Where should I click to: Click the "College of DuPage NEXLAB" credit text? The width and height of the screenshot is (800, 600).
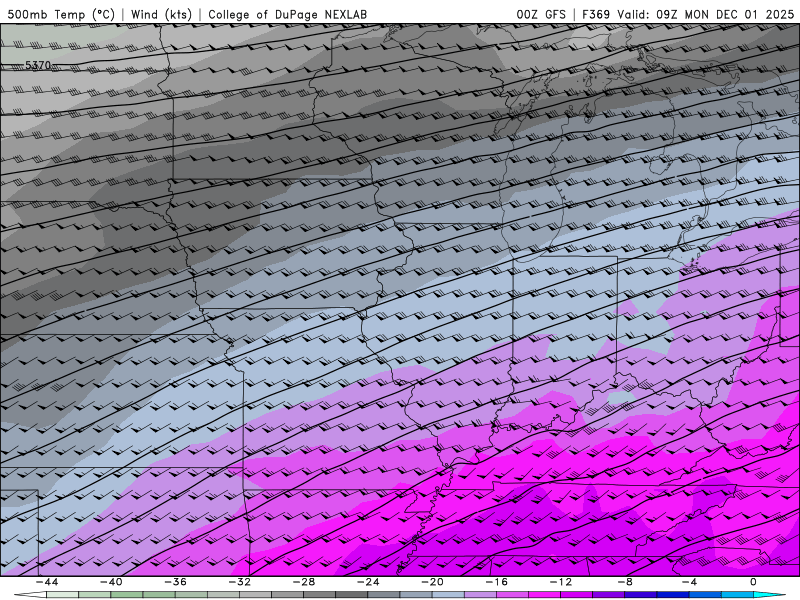pos(287,14)
